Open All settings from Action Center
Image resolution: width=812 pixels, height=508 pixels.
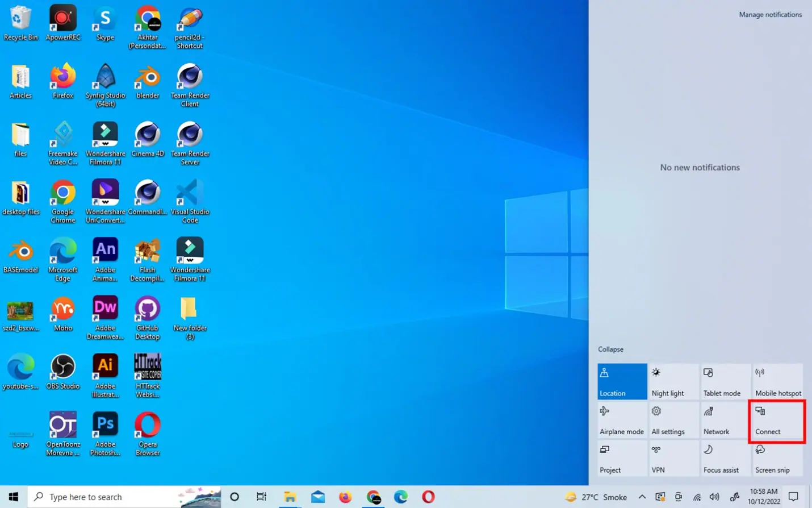pyautogui.click(x=674, y=420)
